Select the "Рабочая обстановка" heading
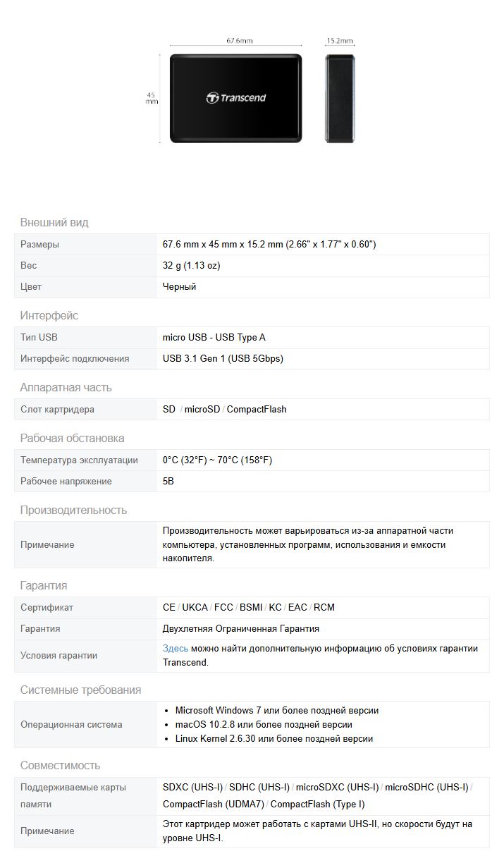Image resolution: width=504 pixels, height=856 pixels. point(72,439)
